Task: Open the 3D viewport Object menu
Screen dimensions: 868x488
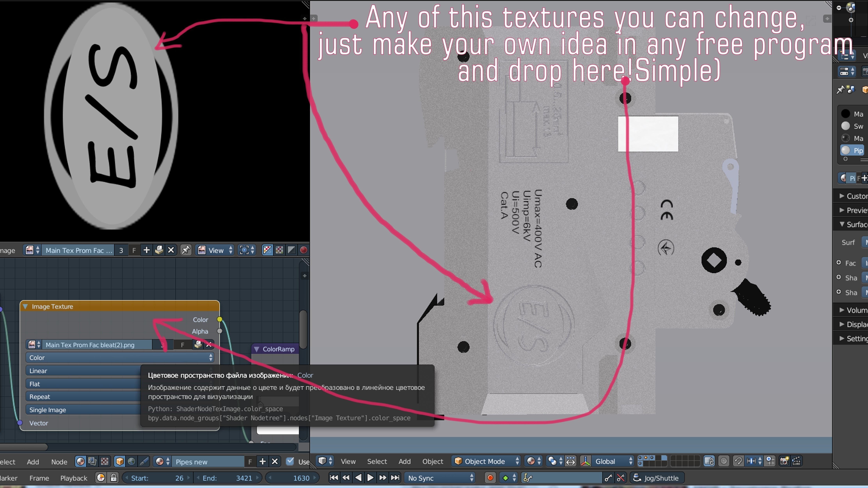Action: 432,461
